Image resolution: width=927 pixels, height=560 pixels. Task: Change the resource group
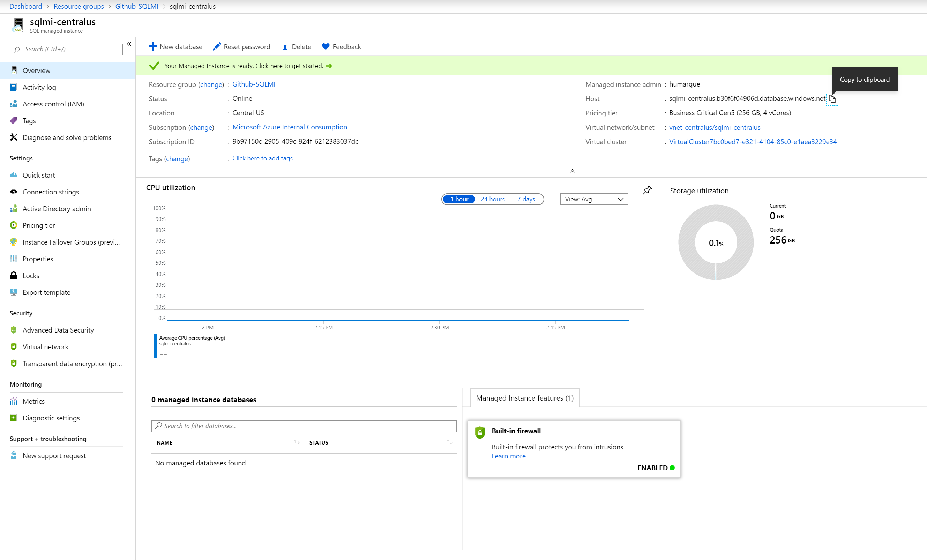211,84
